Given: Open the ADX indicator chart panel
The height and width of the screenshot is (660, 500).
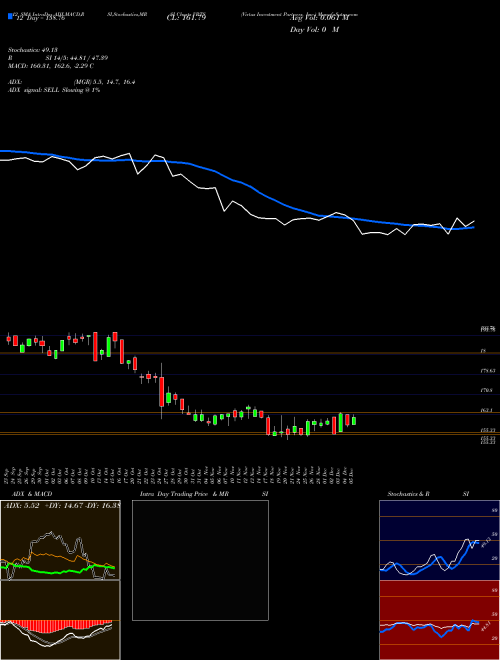Looking at the screenshot, I should pos(60,540).
